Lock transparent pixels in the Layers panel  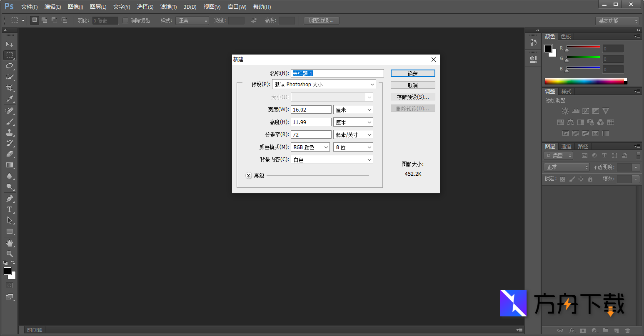point(562,178)
